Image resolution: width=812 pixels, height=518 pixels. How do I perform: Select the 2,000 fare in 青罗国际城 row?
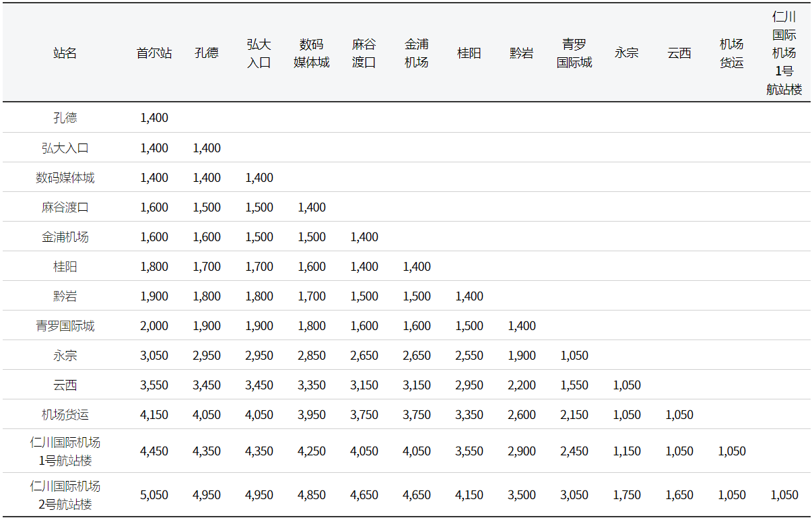coord(154,326)
